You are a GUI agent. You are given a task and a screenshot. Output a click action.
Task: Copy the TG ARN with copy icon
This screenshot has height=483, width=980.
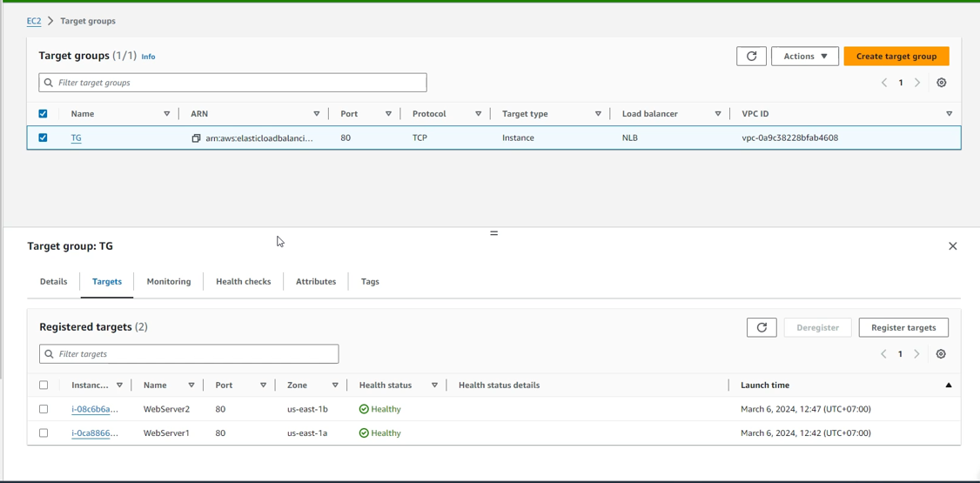pos(196,138)
